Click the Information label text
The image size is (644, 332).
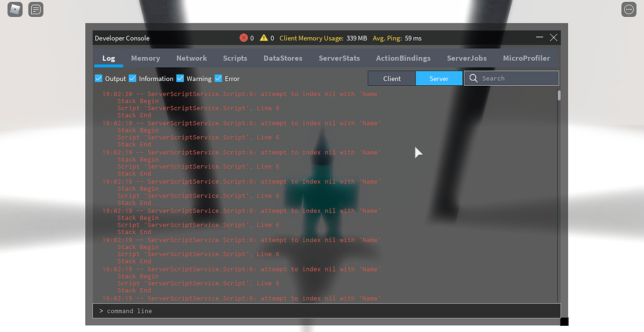pyautogui.click(x=156, y=79)
